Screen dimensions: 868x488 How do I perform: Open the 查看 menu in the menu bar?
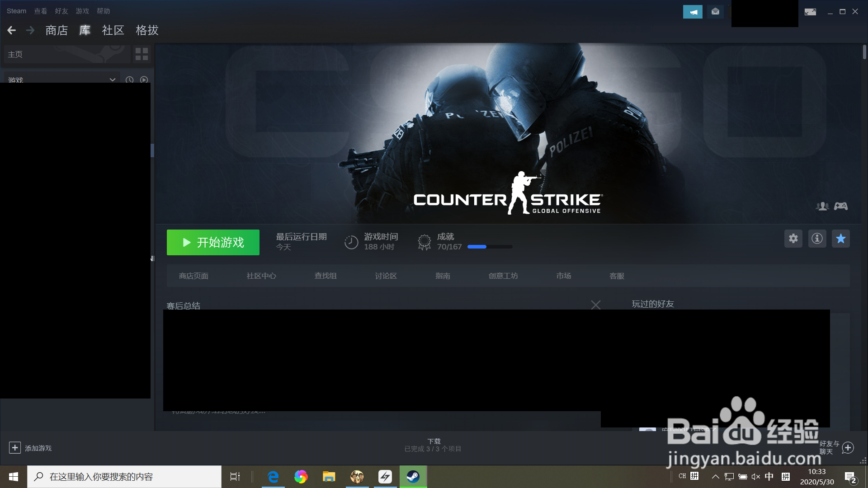click(40, 11)
